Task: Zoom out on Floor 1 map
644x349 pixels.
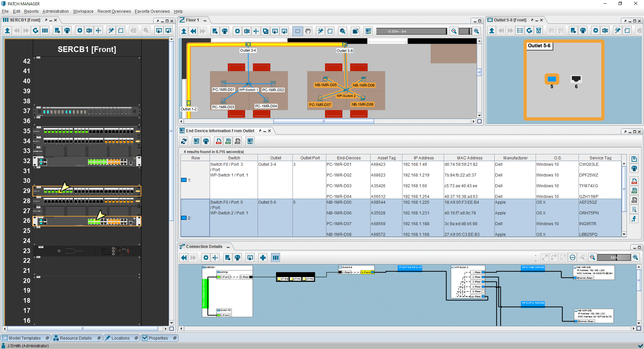Action: click(x=454, y=31)
